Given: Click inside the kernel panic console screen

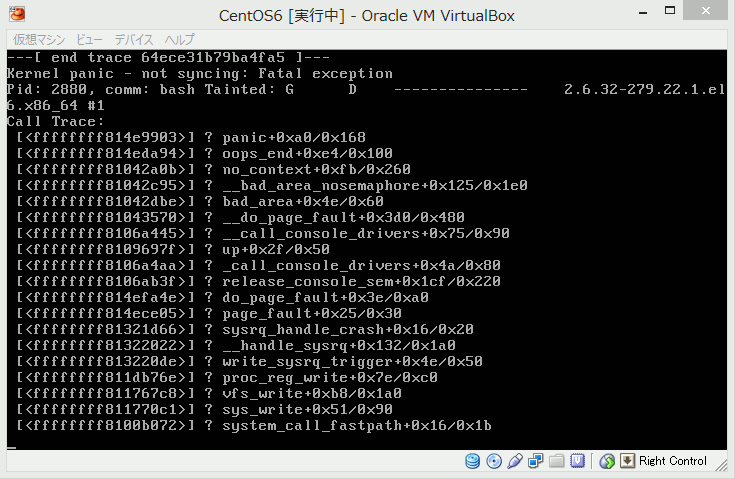Looking at the screenshot, I should point(367,250).
